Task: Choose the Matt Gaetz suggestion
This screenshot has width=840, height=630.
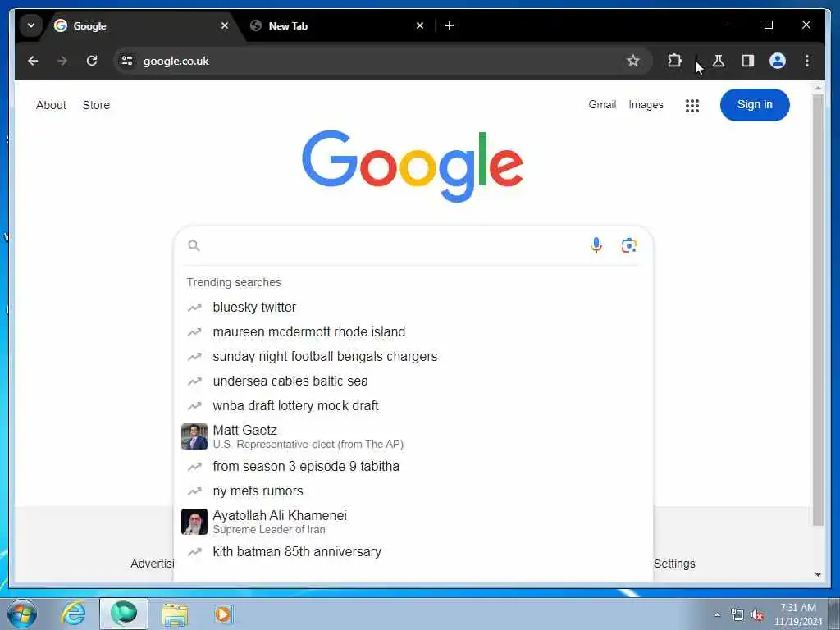Action: click(413, 436)
